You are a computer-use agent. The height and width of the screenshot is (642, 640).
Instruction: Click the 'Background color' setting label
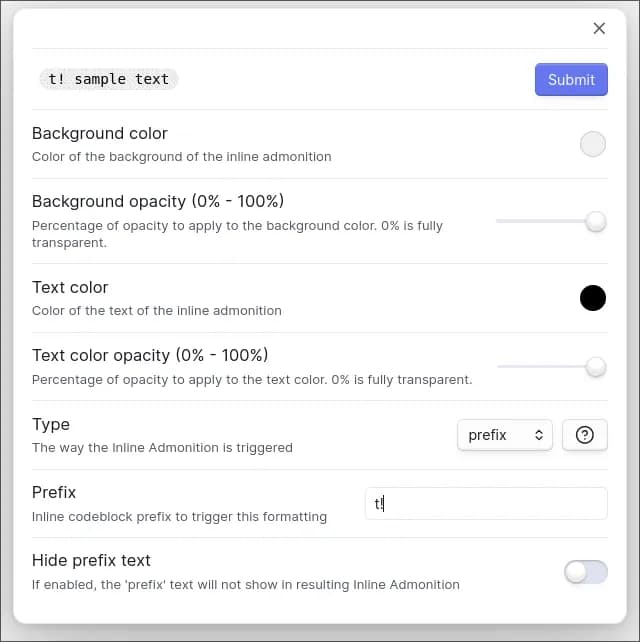click(100, 133)
